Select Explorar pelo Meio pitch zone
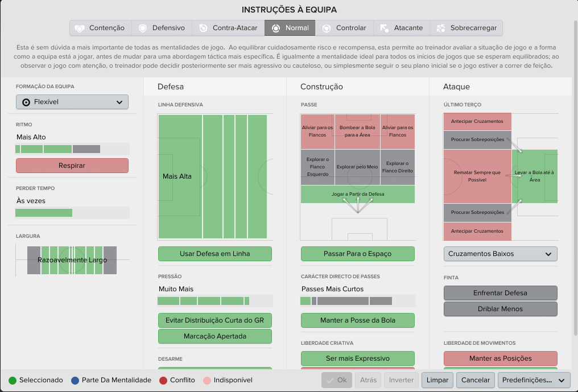This screenshot has width=578, height=392. 357,167
